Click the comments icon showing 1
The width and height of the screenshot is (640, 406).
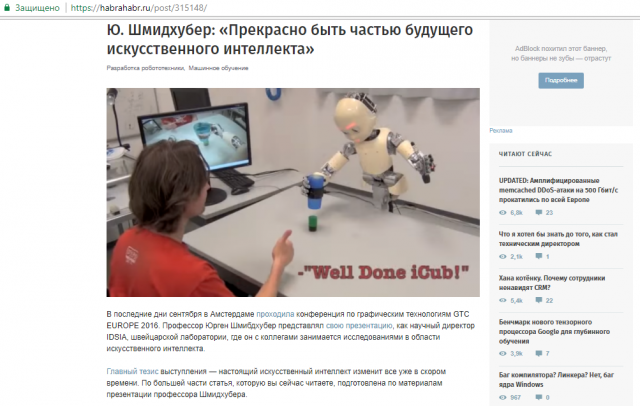coord(539,257)
